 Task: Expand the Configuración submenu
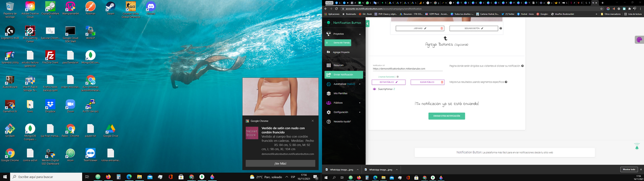coord(360,112)
